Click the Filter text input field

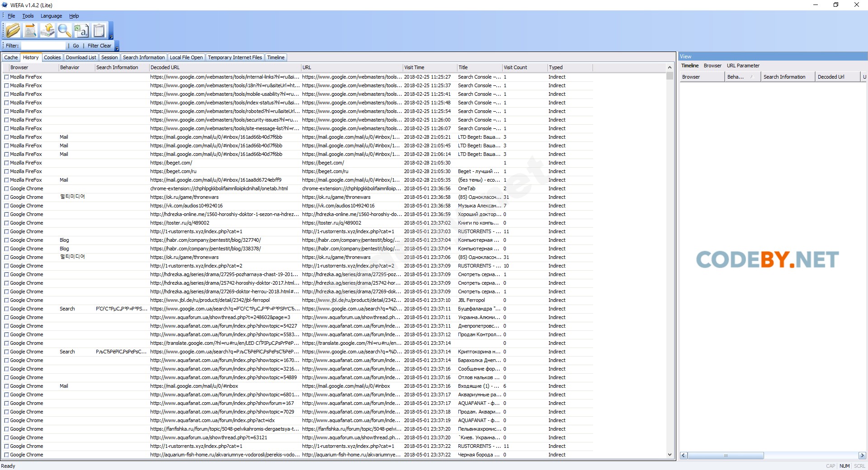(43, 46)
